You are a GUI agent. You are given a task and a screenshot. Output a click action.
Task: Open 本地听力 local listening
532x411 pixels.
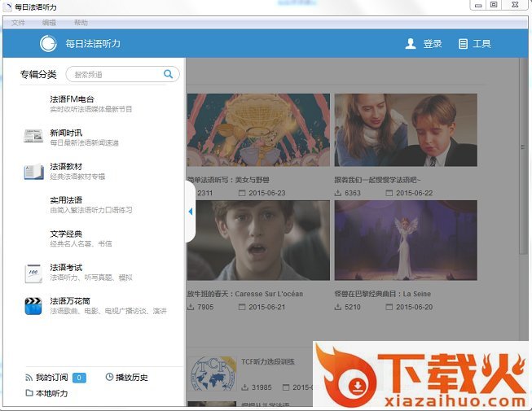51,393
